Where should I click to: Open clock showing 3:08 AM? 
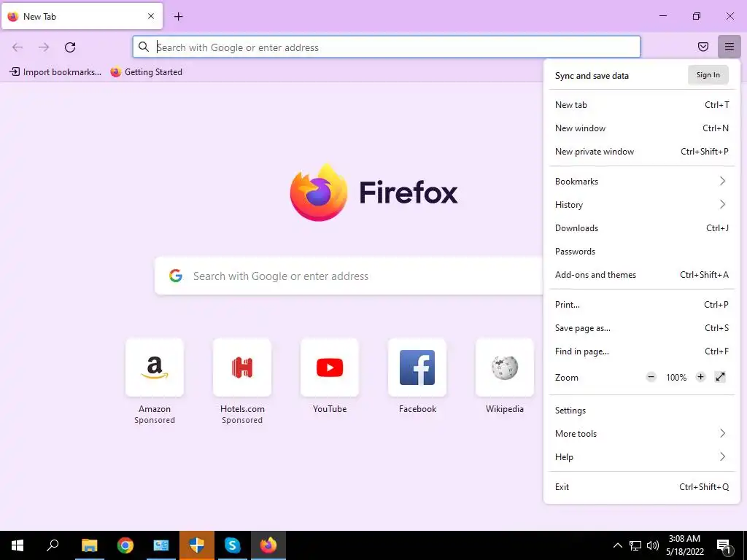coord(684,545)
